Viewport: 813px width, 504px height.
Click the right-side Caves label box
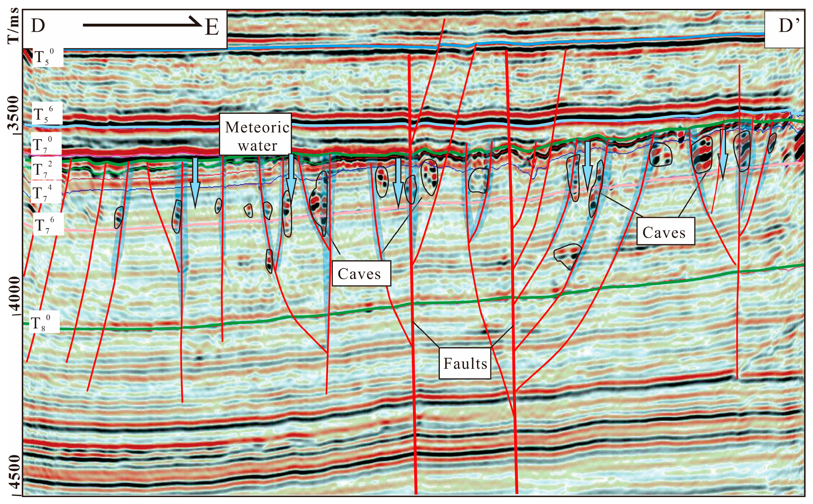tap(665, 232)
